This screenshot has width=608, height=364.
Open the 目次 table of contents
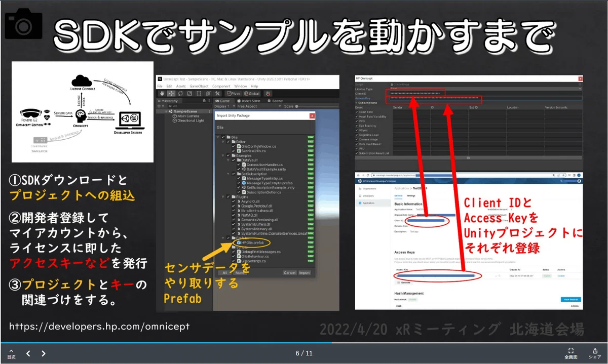point(11,353)
